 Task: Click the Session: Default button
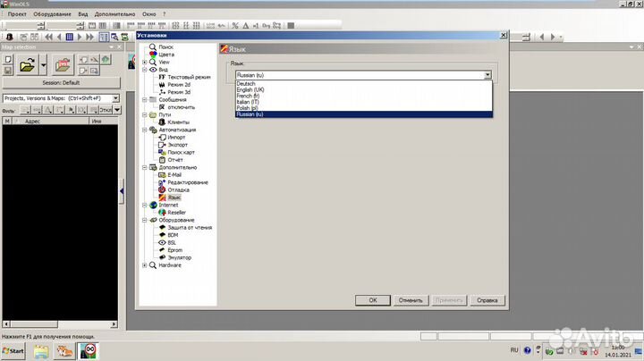(x=61, y=82)
